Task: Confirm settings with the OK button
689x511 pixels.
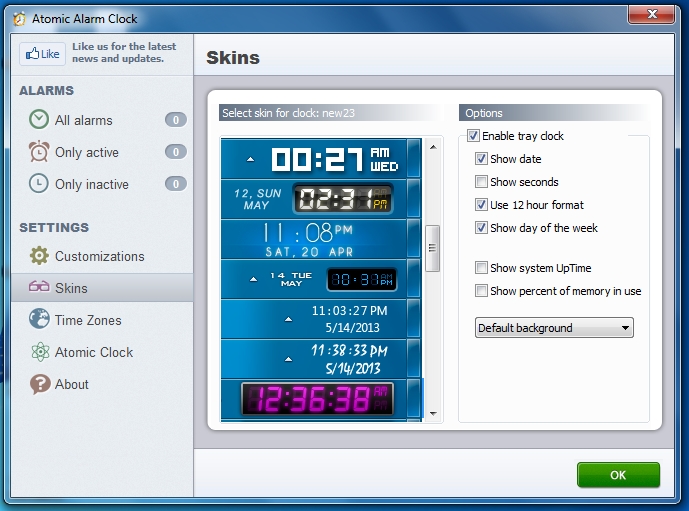Action: (618, 475)
